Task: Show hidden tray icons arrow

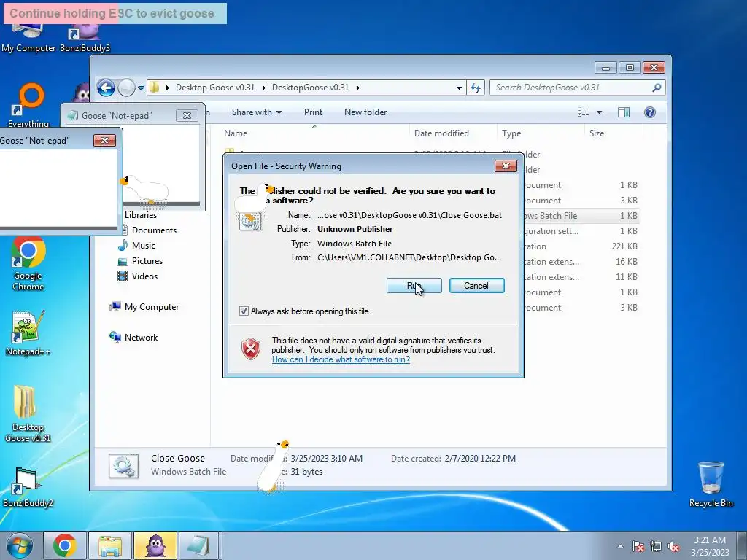Action: tap(620, 546)
